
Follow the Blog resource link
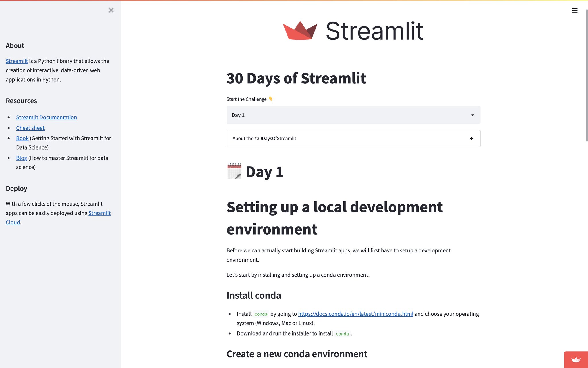(22, 158)
